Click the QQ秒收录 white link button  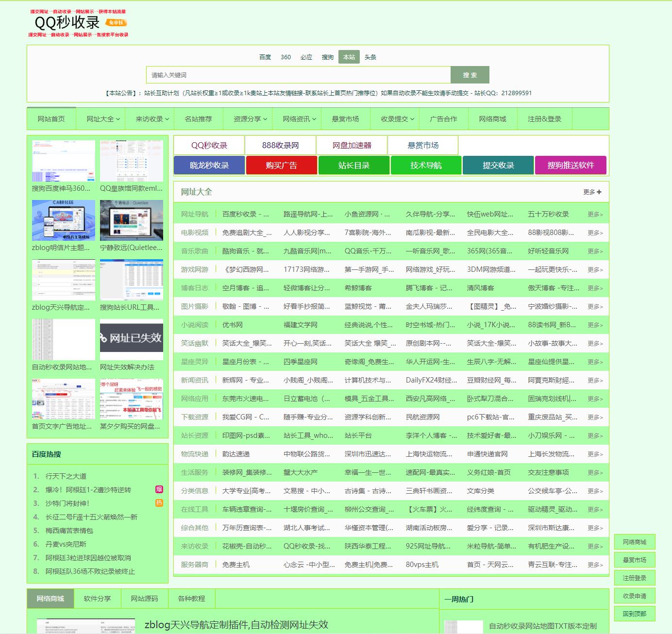pyautogui.click(x=209, y=145)
